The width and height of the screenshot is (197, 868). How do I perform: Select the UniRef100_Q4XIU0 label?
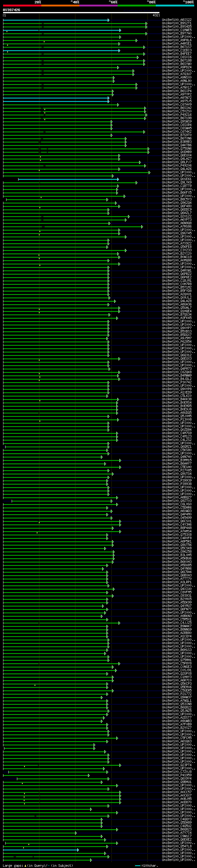coord(177,589)
